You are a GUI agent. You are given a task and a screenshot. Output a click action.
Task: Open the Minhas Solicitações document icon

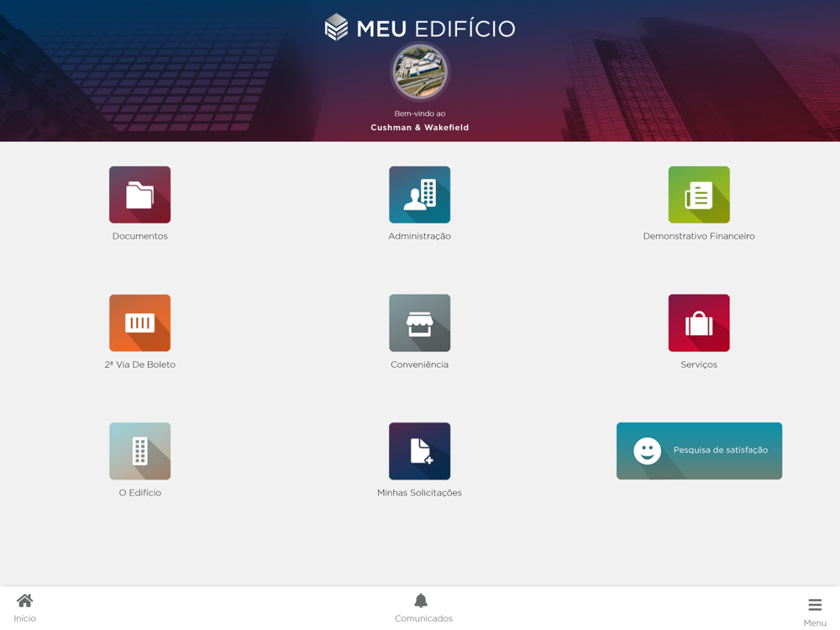click(419, 451)
